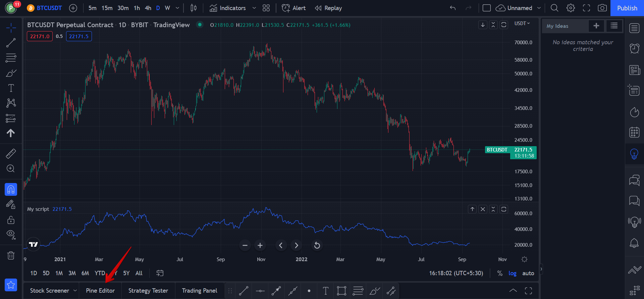Start bar Replay mode

(328, 8)
